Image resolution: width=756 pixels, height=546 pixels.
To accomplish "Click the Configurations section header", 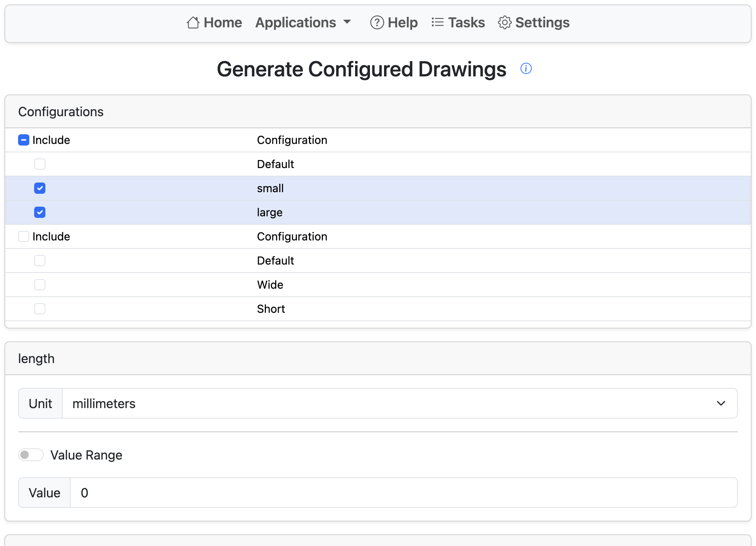I will (x=61, y=111).
